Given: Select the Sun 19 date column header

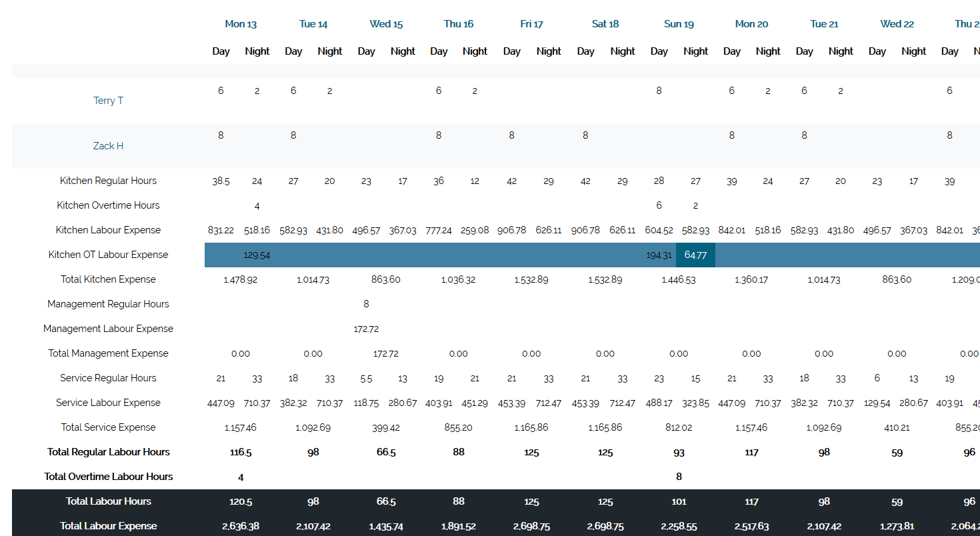Looking at the screenshot, I should 679,24.
